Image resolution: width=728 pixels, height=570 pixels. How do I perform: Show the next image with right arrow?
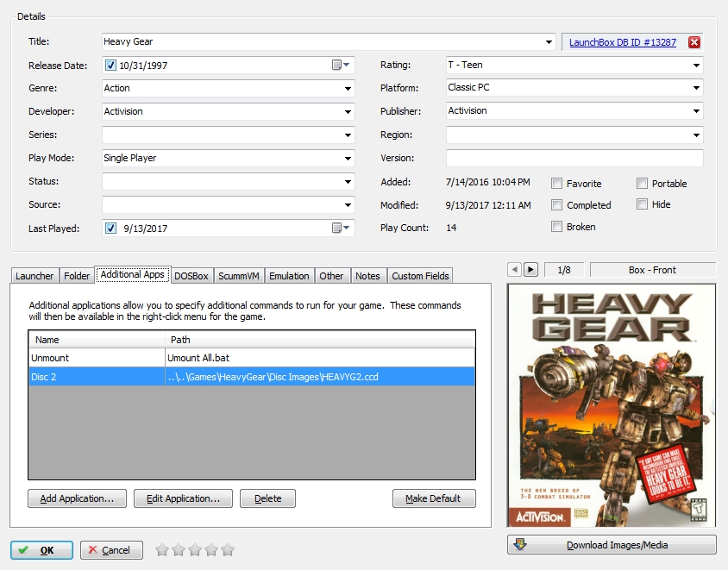tap(530, 270)
